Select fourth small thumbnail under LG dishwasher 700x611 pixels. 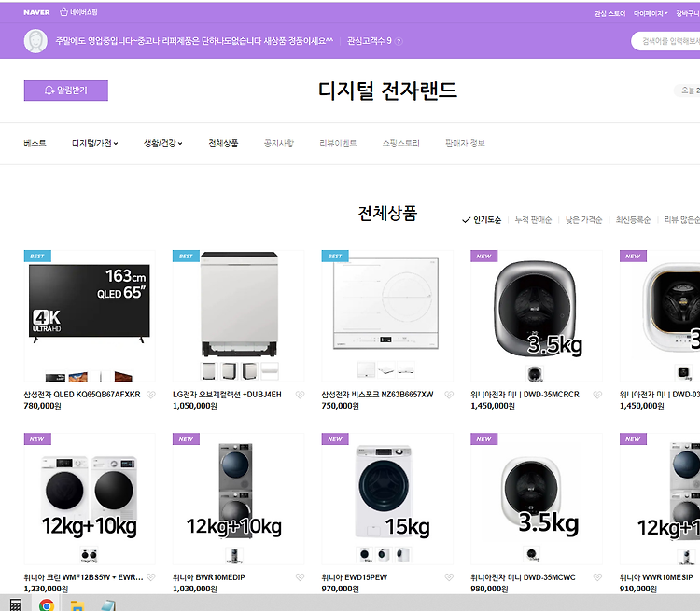(270, 371)
